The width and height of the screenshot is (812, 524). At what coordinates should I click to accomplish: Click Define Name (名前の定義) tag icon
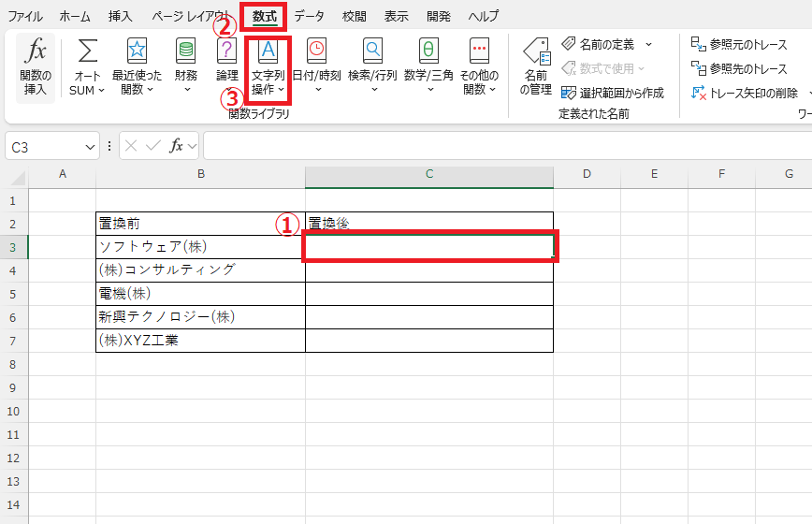click(569, 44)
